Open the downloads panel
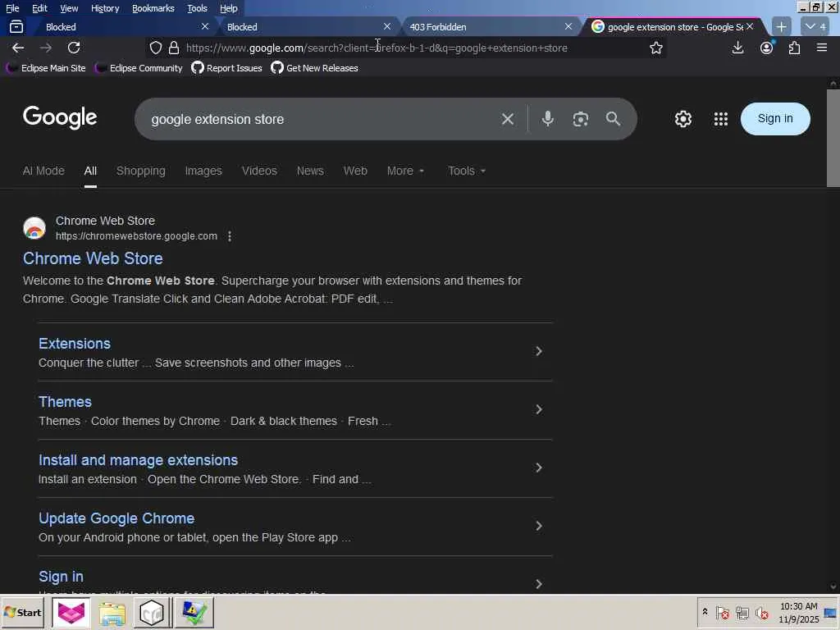The height and width of the screenshot is (630, 840). [737, 48]
